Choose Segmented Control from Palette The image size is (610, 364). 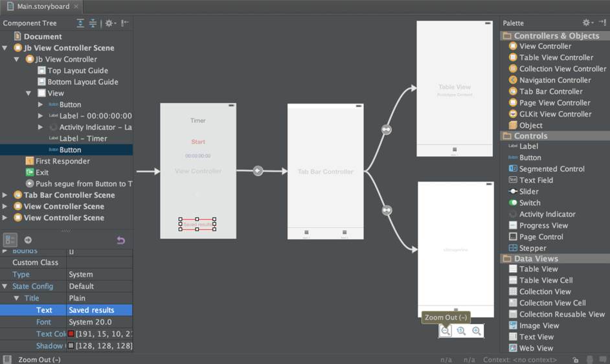(x=547, y=169)
